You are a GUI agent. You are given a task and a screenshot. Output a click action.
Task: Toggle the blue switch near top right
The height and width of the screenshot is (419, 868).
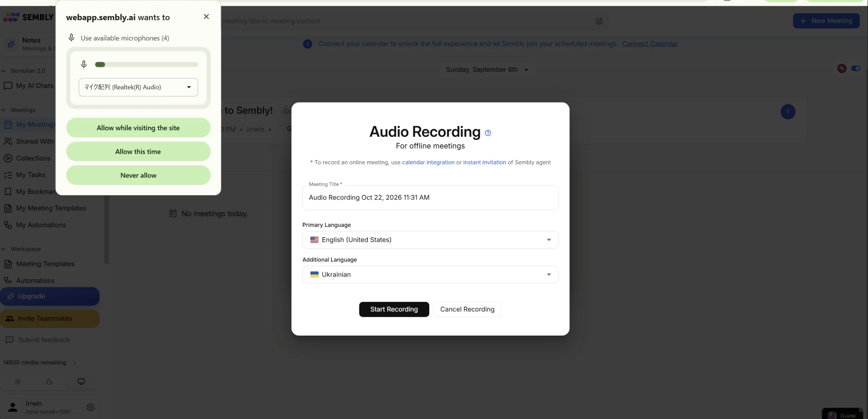coord(856,68)
